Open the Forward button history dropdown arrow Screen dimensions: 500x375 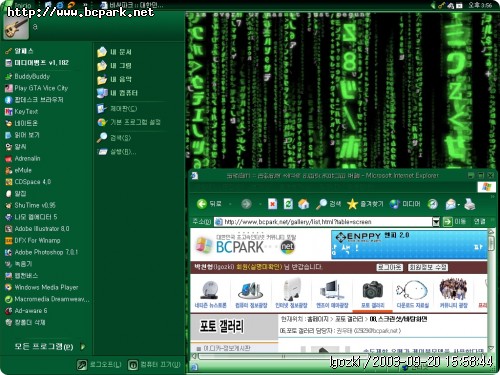click(x=260, y=204)
